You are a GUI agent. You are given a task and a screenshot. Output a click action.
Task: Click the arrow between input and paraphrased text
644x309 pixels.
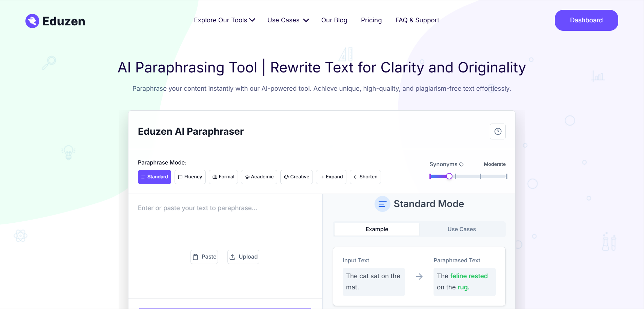pos(419,277)
